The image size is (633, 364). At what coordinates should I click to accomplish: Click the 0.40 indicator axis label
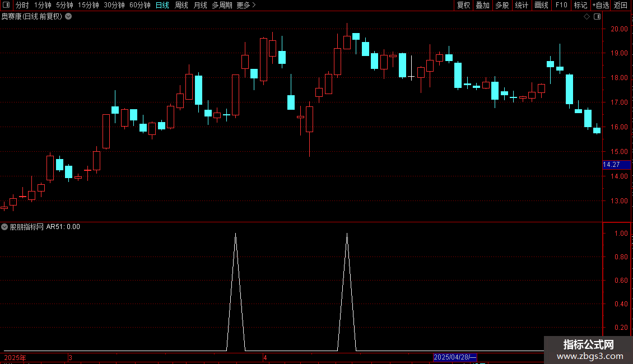pyautogui.click(x=621, y=304)
